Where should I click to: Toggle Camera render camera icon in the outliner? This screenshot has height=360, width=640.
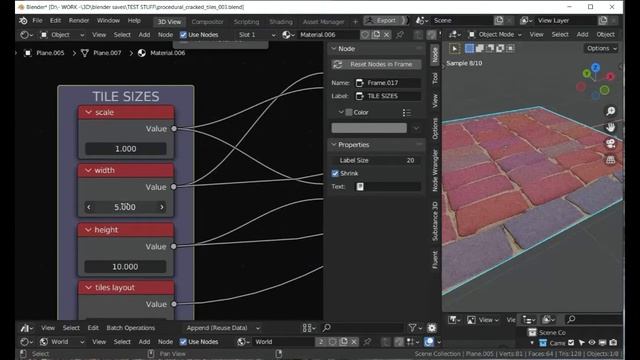(x=613, y=342)
